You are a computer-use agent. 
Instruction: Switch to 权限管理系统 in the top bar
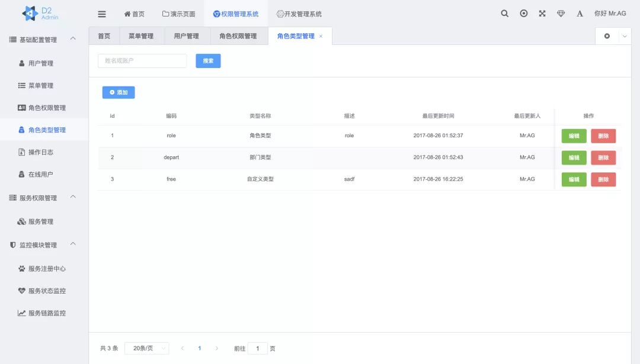click(238, 13)
